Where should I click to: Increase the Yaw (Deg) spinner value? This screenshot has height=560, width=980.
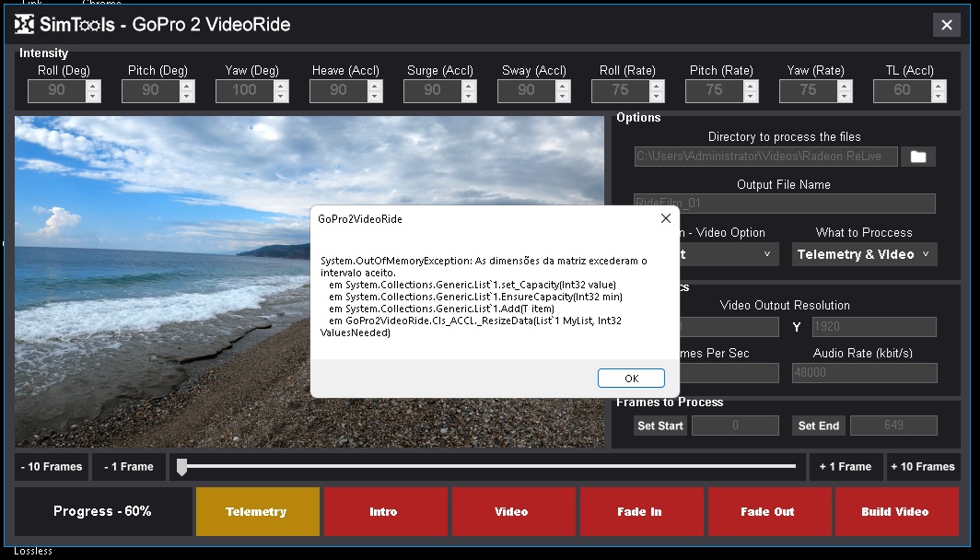click(x=281, y=86)
